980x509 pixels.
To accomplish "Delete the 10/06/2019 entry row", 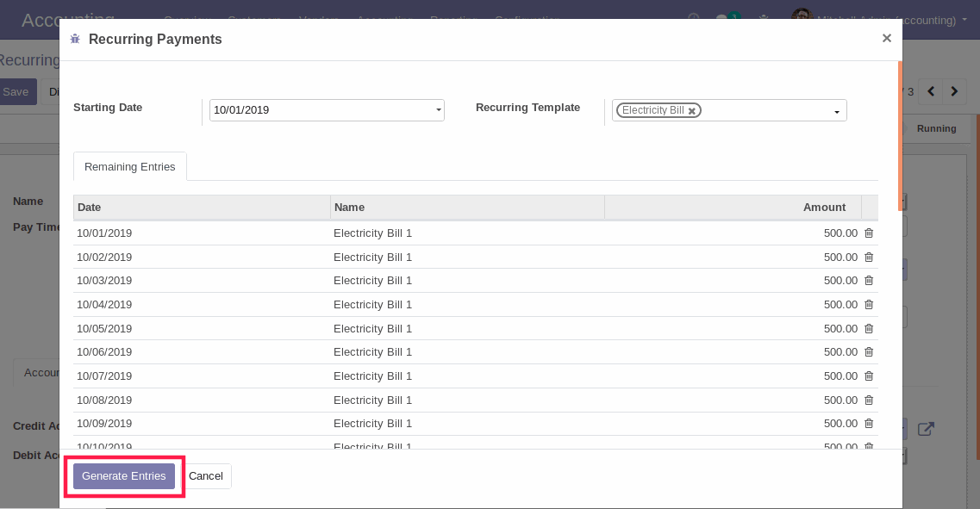I will (869, 352).
